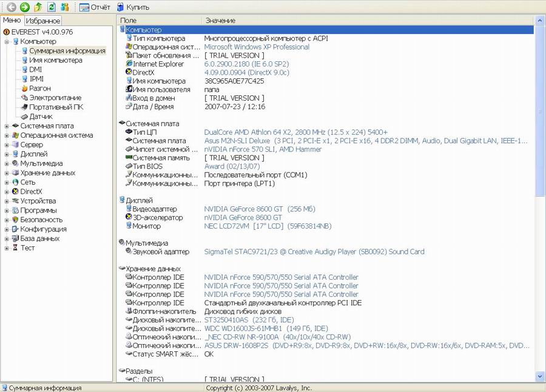The width and height of the screenshot is (546, 392).
Task: Expand the Хранение данных node
Action: click(7, 173)
